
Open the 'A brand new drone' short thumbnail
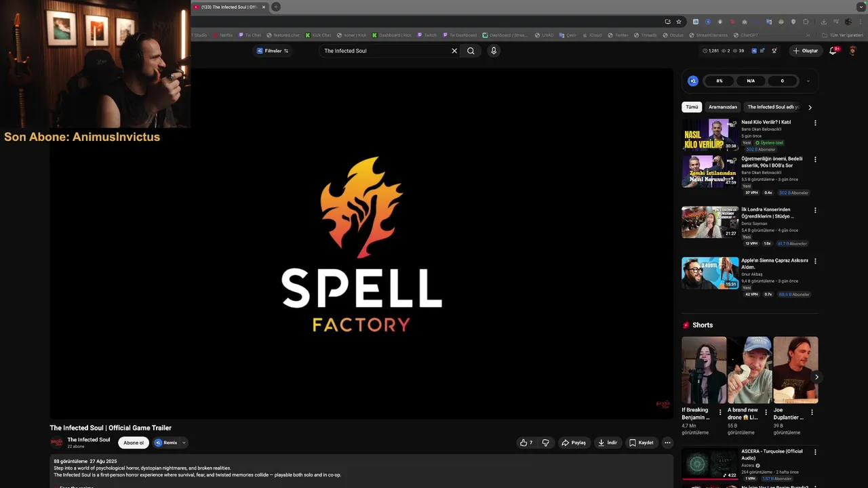pyautogui.click(x=750, y=370)
